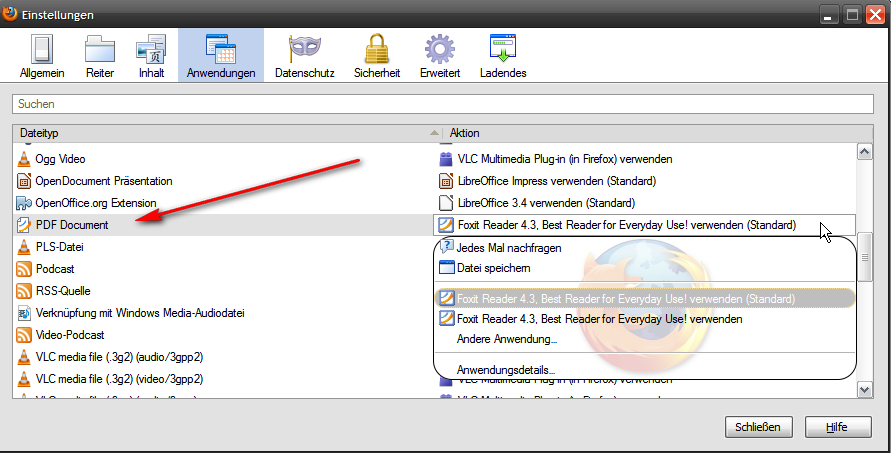Click the Foxit icon beside PDF Document

click(24, 225)
